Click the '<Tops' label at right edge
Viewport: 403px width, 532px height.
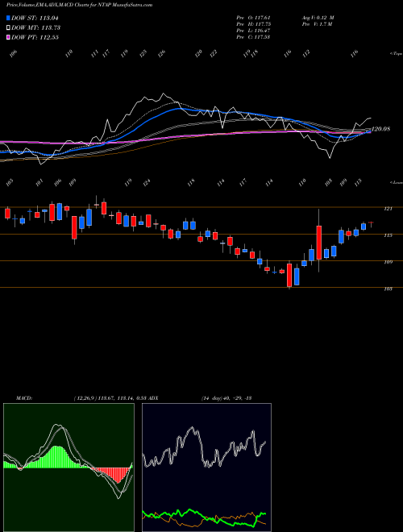pos(396,54)
